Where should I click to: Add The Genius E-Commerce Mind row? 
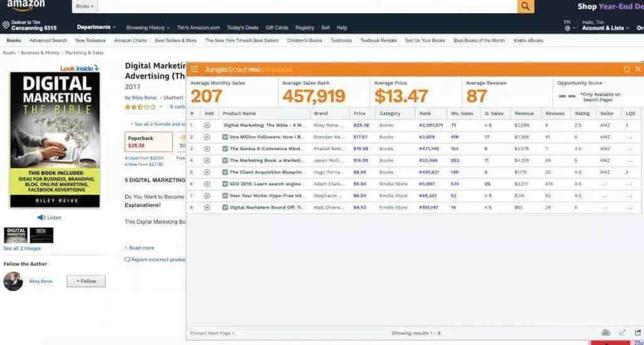coord(207,148)
